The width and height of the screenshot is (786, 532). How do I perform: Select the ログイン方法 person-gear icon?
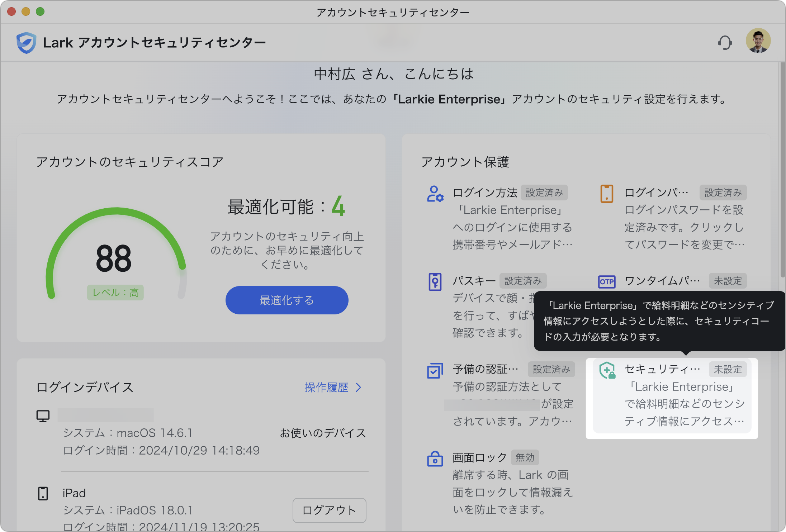tap(434, 194)
